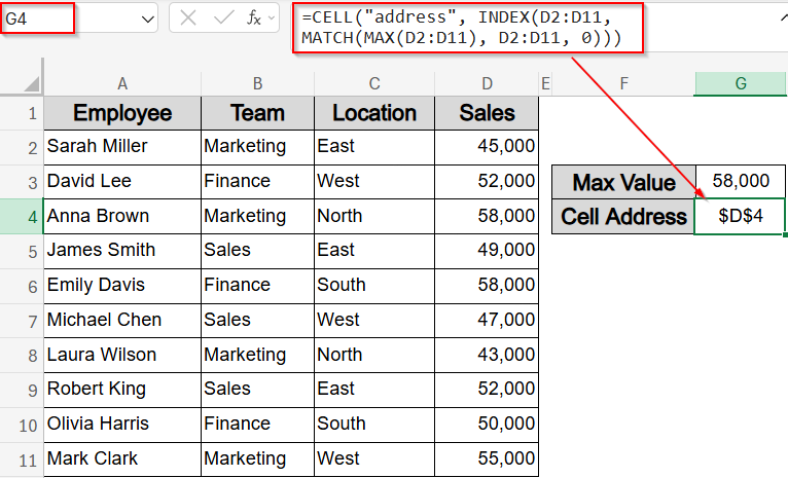Screen dimensions: 788x478
Task: Click the Enter checkmark formula bar icon
Action: coord(221,18)
